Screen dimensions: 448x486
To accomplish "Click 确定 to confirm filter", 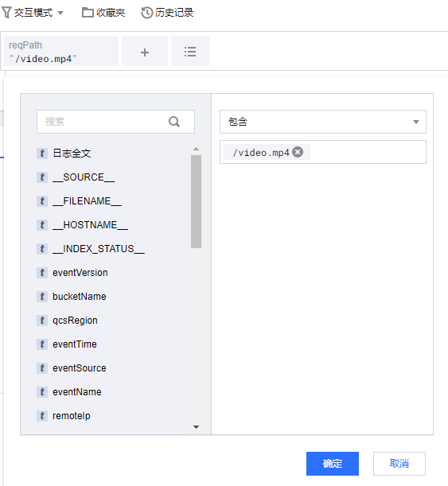I will 333,464.
